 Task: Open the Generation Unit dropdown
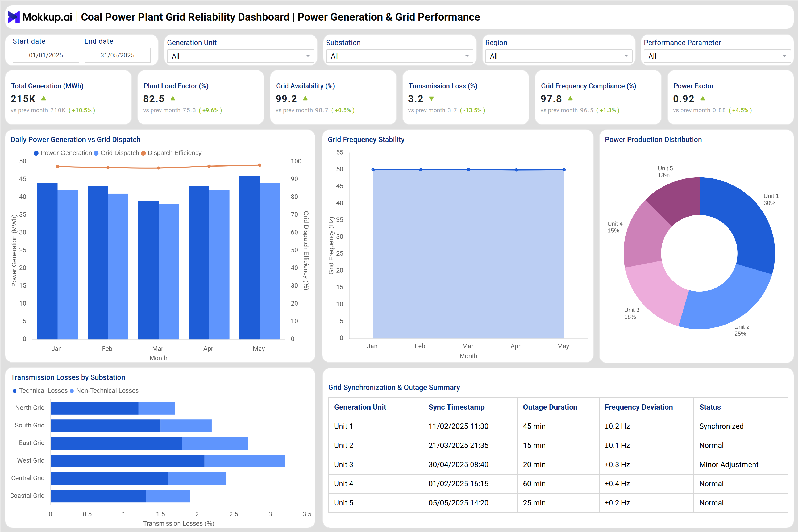[240, 56]
